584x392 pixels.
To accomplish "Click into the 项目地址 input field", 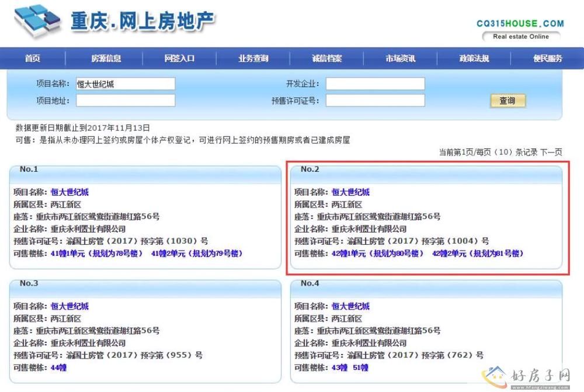I will pos(126,100).
